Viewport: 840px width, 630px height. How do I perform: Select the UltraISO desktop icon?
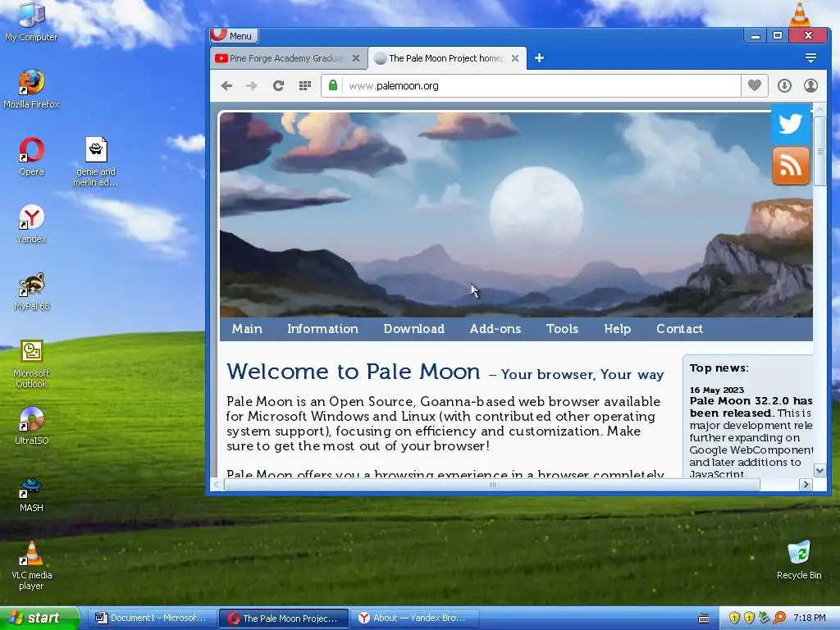pyautogui.click(x=31, y=426)
